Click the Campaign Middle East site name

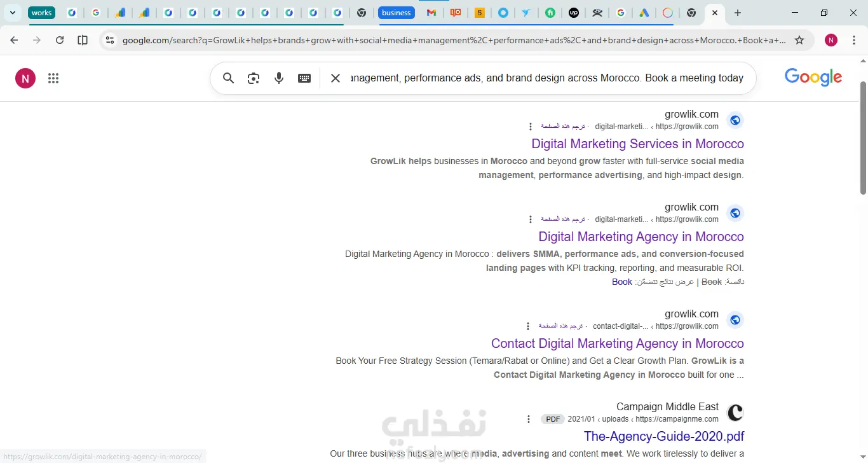coord(667,407)
